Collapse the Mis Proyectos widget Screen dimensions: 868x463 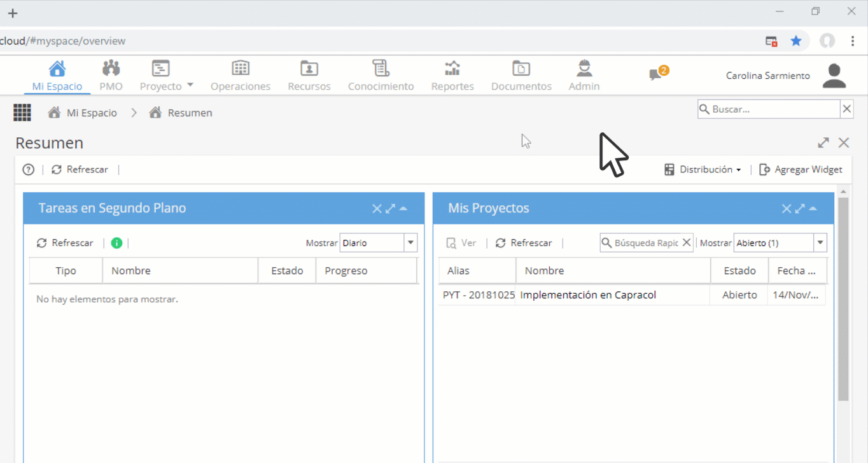pos(813,209)
